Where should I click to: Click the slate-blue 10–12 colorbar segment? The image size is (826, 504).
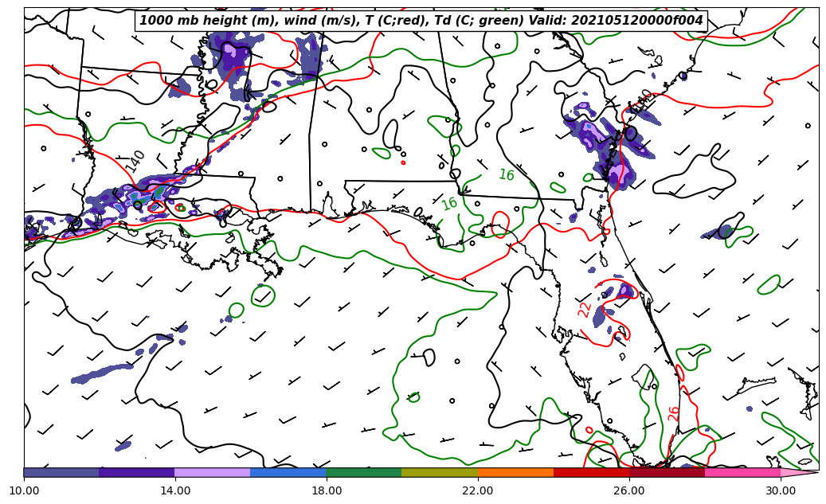pos(61,472)
